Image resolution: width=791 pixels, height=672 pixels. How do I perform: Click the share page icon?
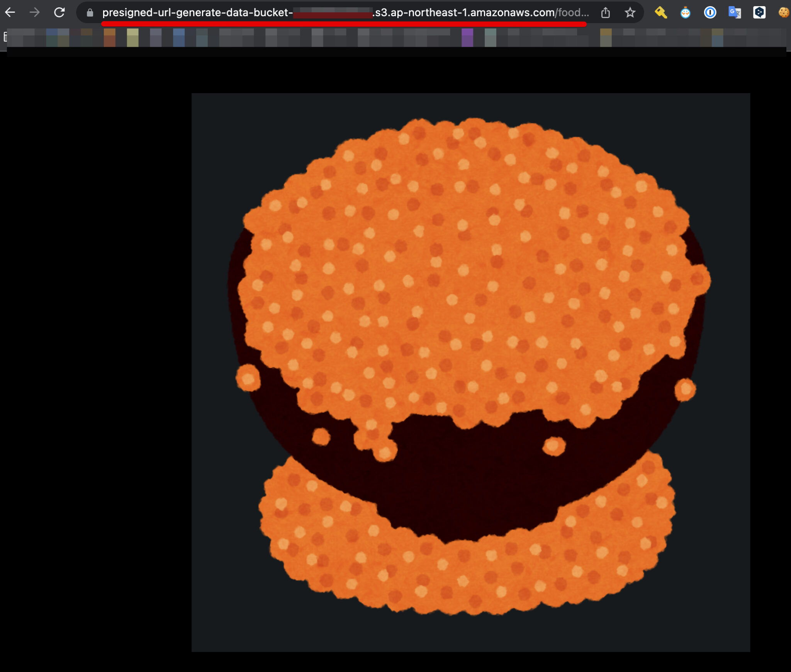tap(605, 13)
